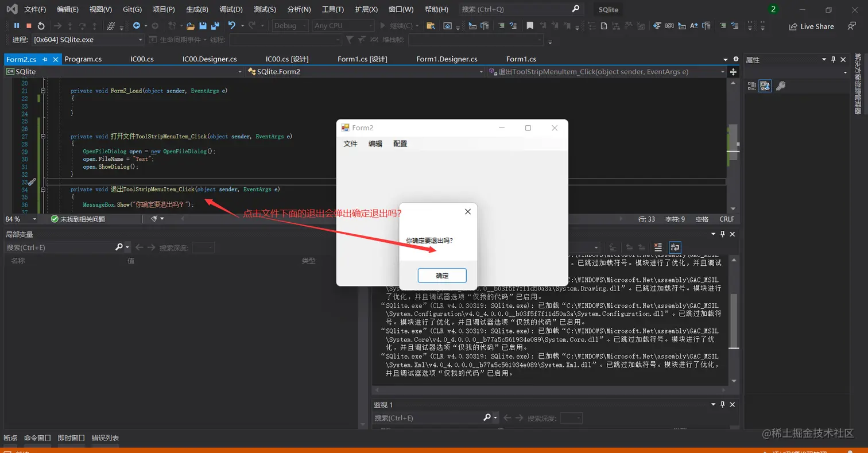Viewport: 868px width, 453px height.
Task: Toggle word wrap in the Output window
Action: click(x=675, y=247)
